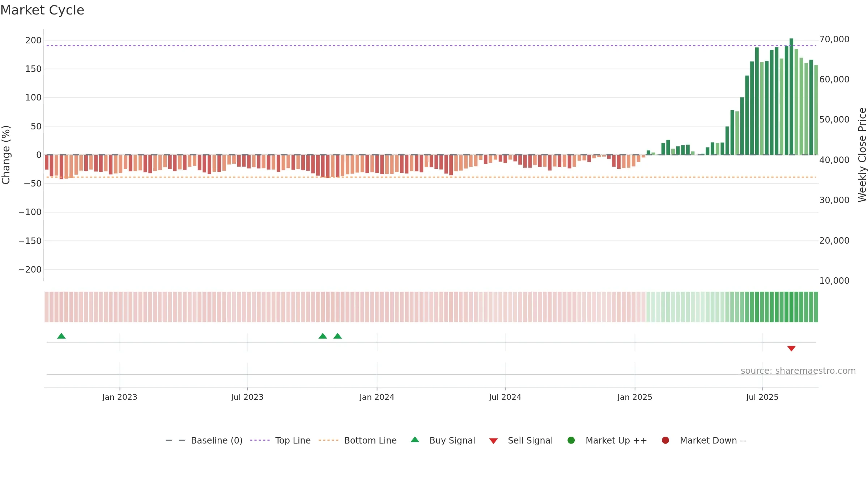Select the first buy signal marker before Jan 2023
This screenshot has height=488, width=868.
point(61,336)
